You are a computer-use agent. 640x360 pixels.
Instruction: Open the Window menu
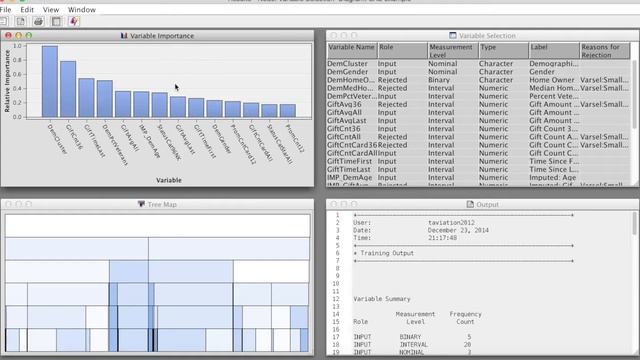click(x=82, y=9)
